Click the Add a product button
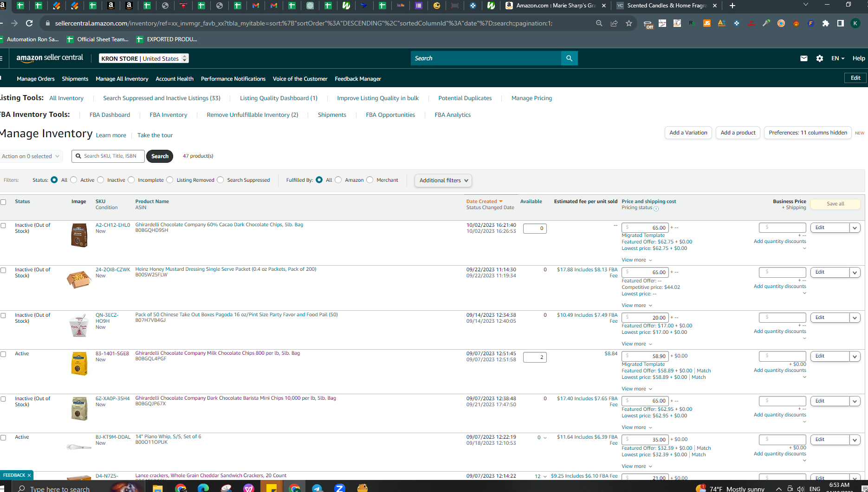 738,133
